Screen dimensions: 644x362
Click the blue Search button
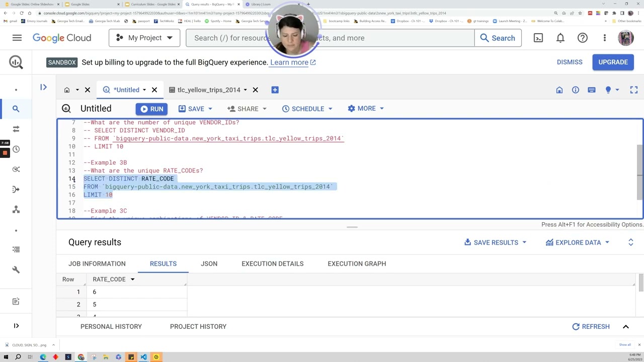498,38
